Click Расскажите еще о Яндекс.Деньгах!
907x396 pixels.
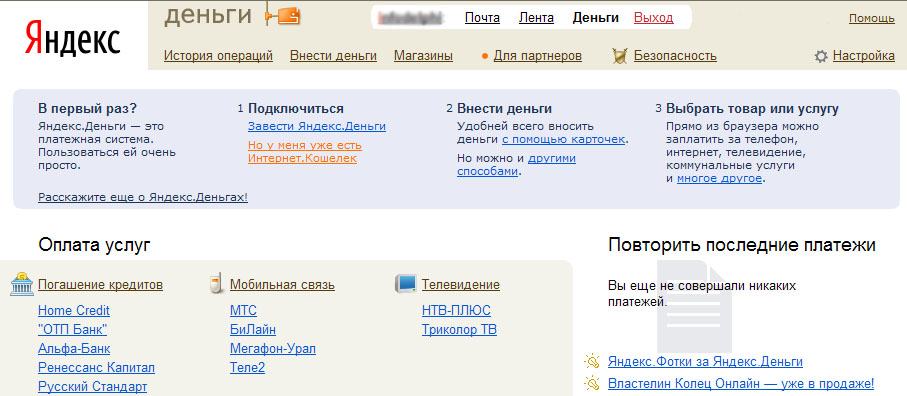[x=143, y=197]
